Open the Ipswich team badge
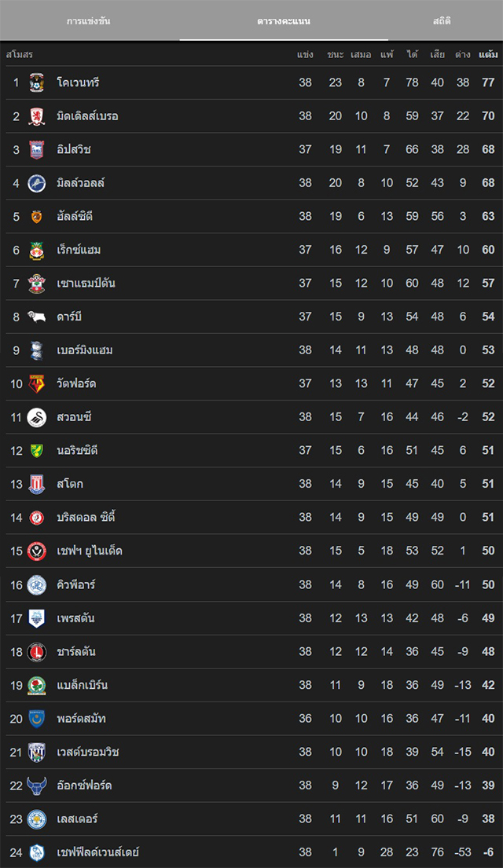 point(37,149)
